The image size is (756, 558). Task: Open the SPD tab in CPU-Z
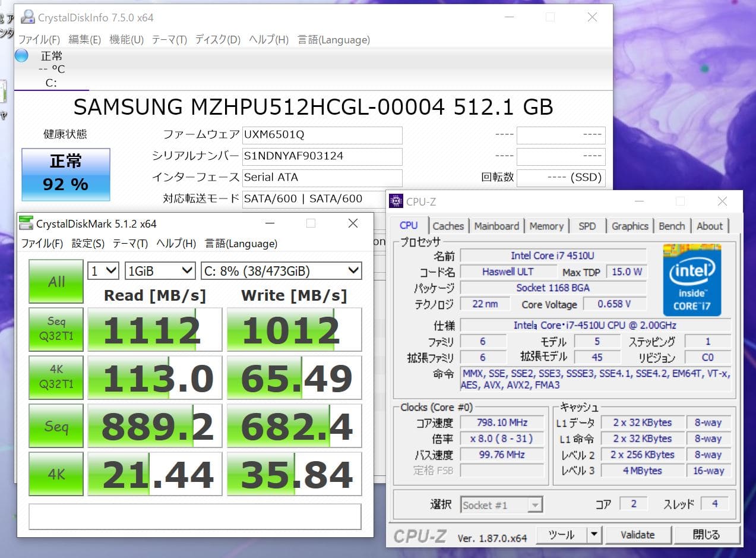point(587,226)
